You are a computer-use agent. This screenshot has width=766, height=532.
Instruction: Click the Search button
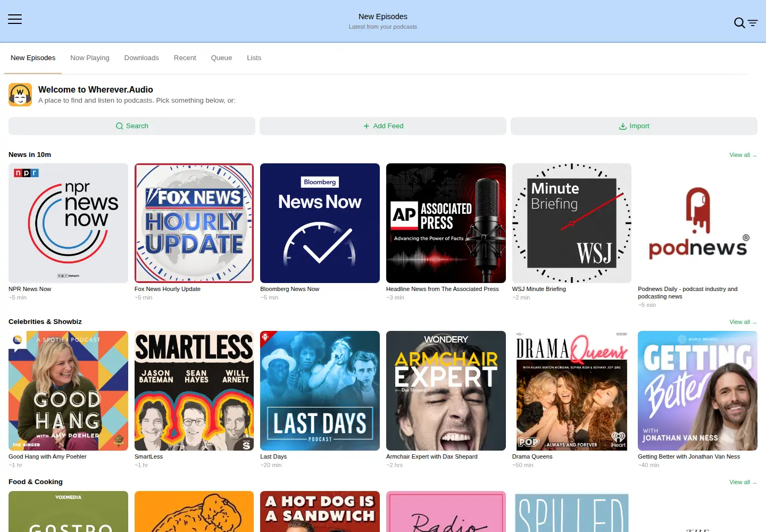[x=132, y=126]
